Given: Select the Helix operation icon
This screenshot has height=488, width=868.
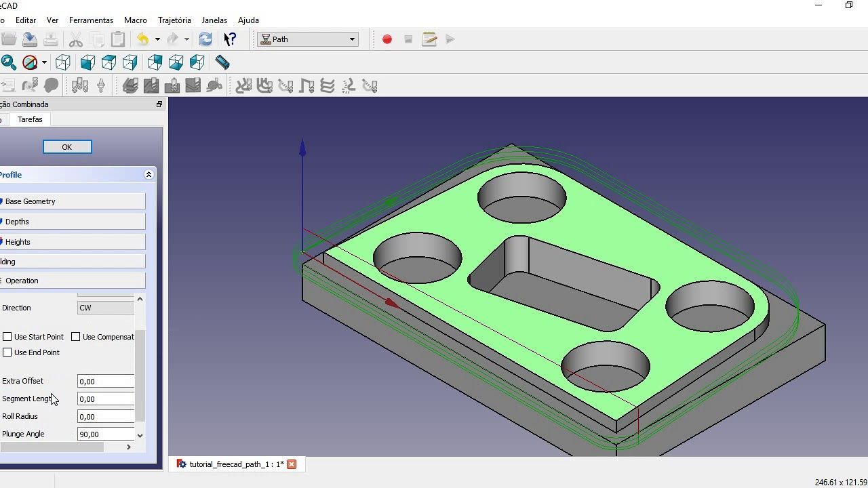Looking at the screenshot, I should point(328,85).
